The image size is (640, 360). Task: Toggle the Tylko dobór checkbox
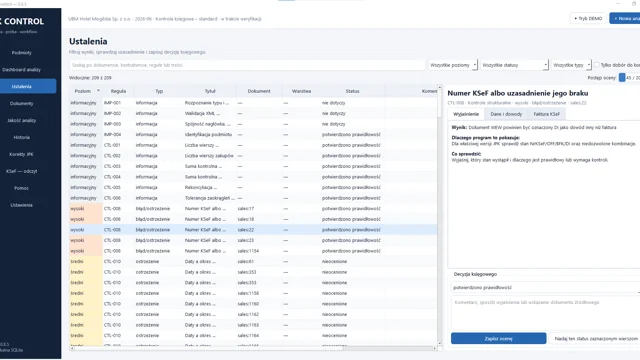(x=597, y=65)
